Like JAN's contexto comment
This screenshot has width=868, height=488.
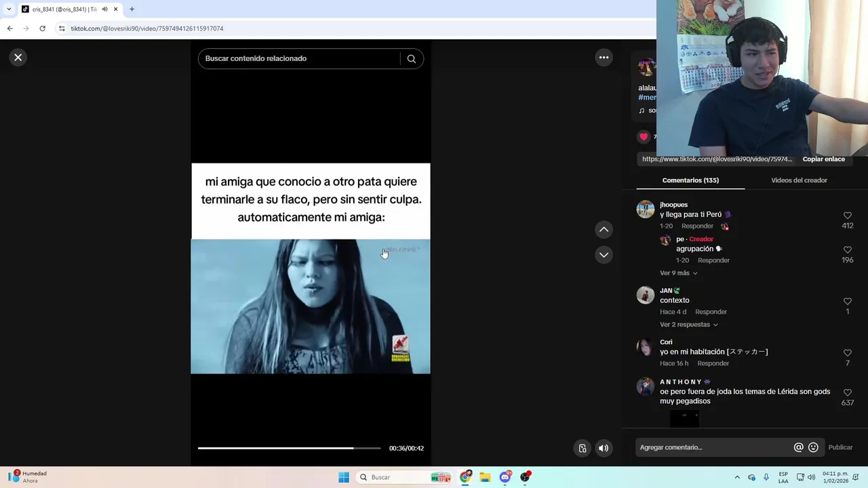847,302
